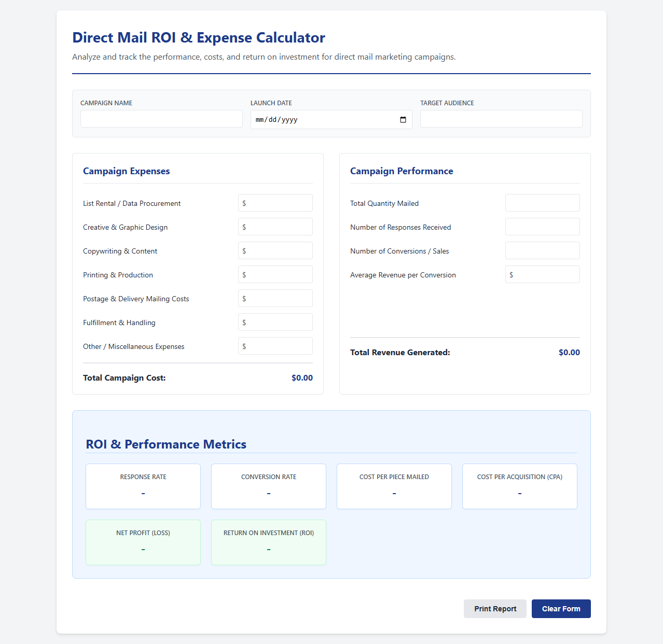The height and width of the screenshot is (644, 663).
Task: Click the ROI & Performance Metrics heading
Action: pos(166,444)
